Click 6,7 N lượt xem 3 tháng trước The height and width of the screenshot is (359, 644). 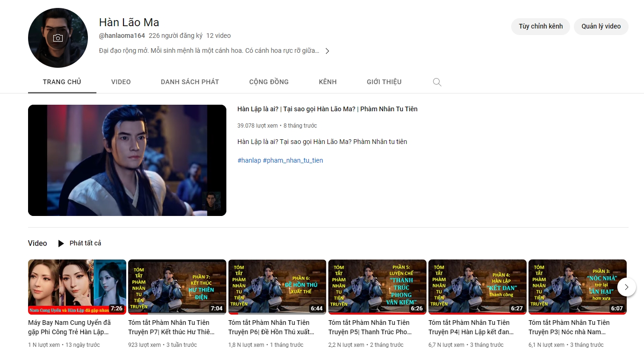[466, 345]
